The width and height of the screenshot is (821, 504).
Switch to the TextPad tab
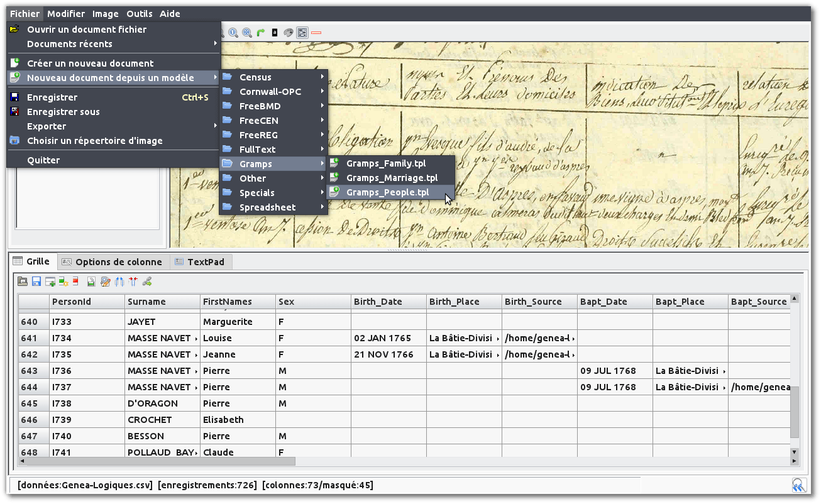[x=200, y=262]
